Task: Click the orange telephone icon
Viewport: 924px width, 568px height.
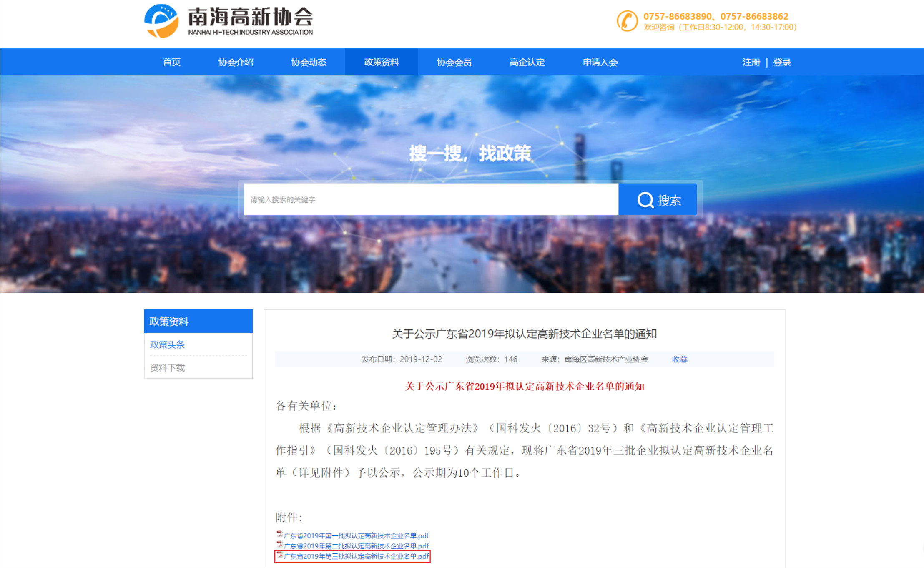Action: coord(627,21)
